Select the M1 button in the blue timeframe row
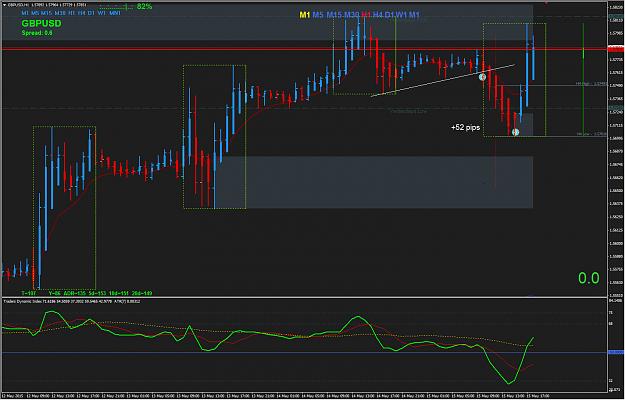The height and width of the screenshot is (400, 625). pos(25,13)
